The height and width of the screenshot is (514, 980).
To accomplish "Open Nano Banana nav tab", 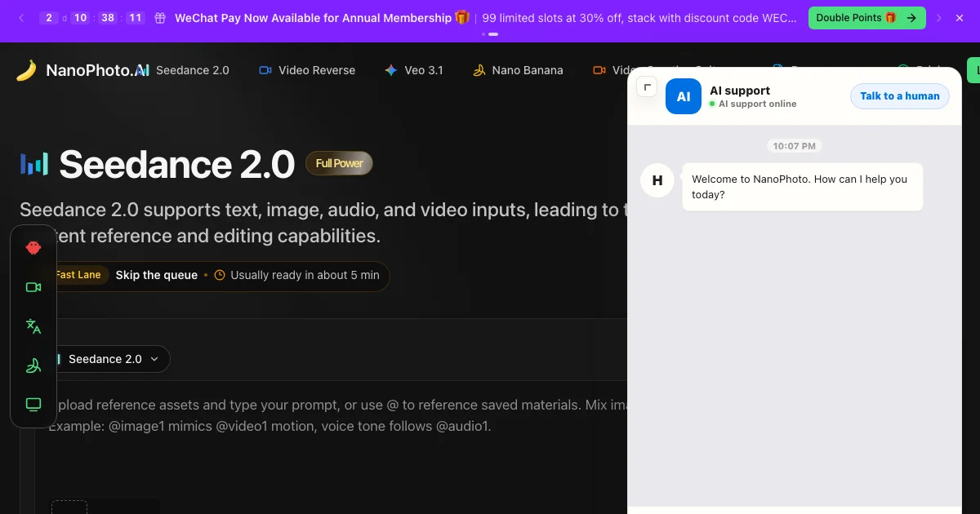I will [x=518, y=70].
